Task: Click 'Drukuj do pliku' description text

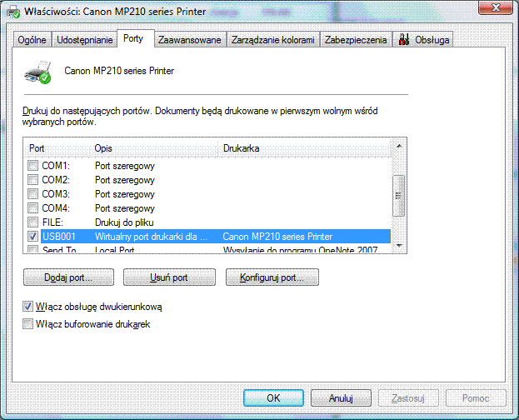Action: 124,222
